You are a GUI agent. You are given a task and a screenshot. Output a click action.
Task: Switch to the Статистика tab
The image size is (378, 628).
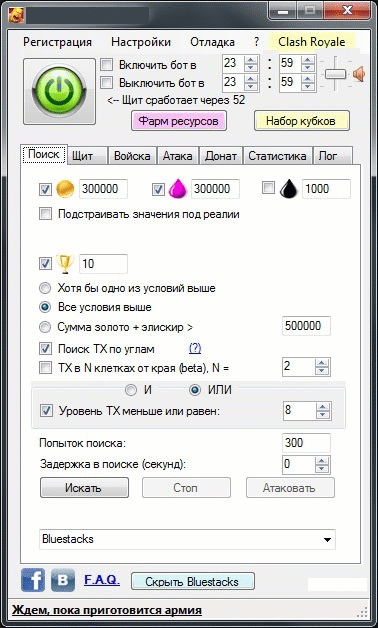[x=277, y=156]
